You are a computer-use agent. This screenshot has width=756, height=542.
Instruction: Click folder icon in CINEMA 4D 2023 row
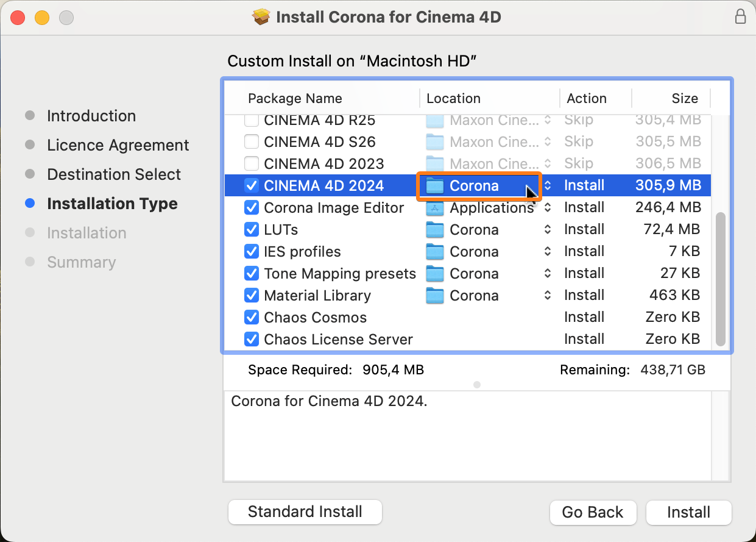(435, 164)
